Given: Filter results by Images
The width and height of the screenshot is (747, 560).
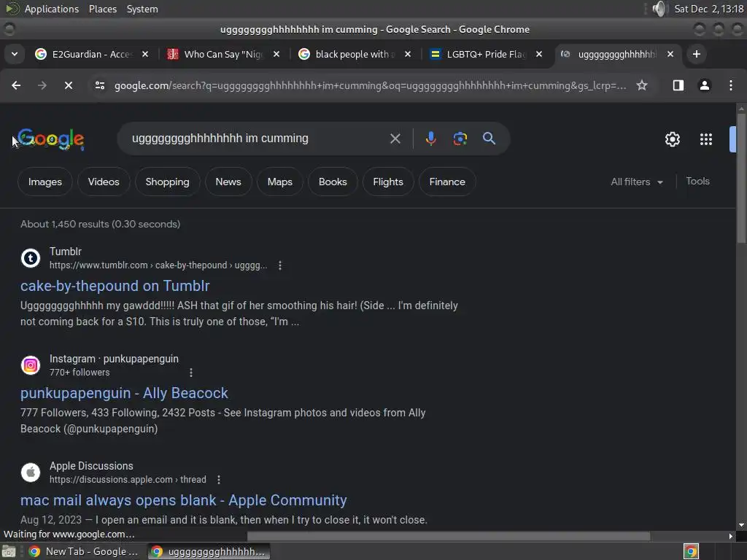Looking at the screenshot, I should click(44, 182).
